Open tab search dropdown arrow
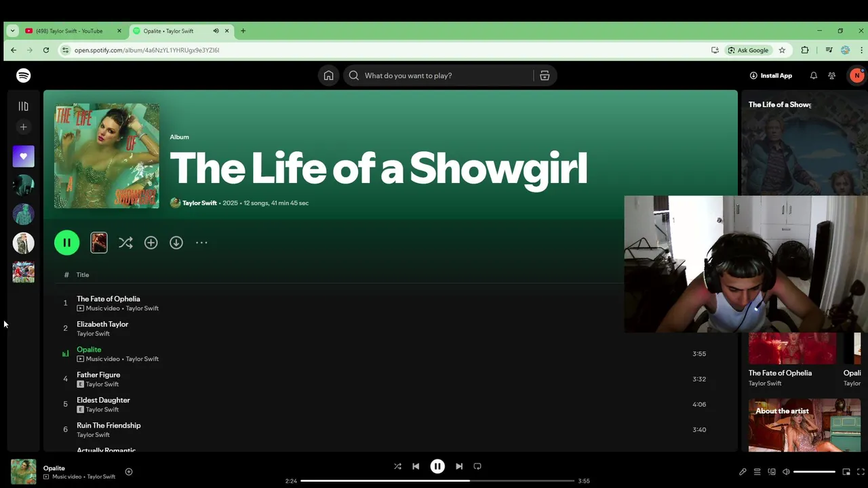 coord(12,30)
